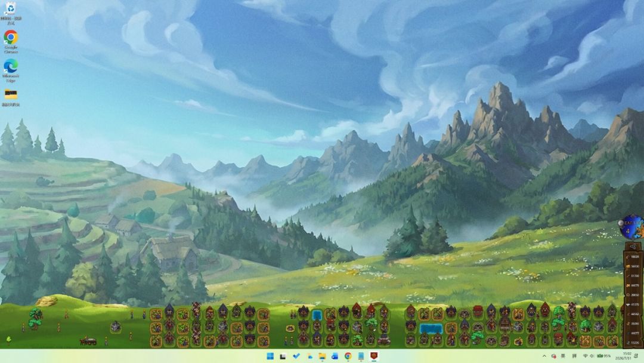The height and width of the screenshot is (363, 644).
Task: Toggle the 拼 IME mode indicator
Action: pyautogui.click(x=574, y=356)
